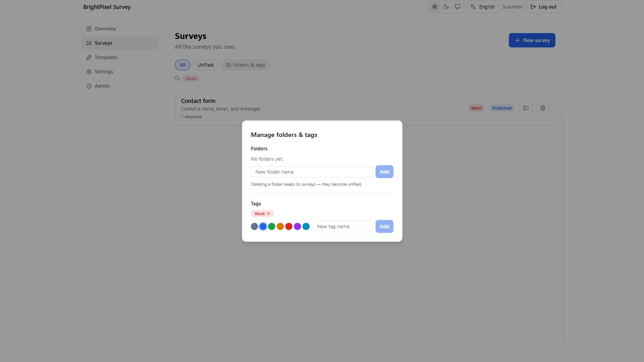Open Settings in the sidebar

120,72
